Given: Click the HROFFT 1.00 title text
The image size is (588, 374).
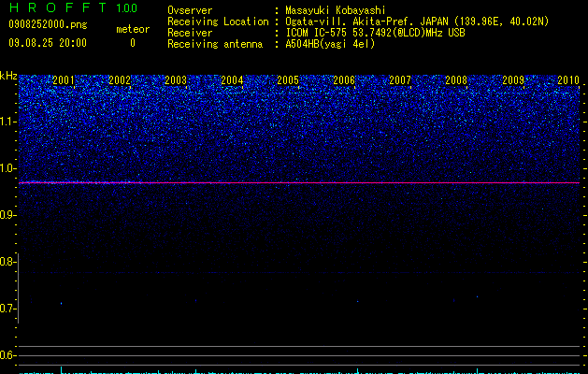Looking at the screenshot, I should point(73,7).
